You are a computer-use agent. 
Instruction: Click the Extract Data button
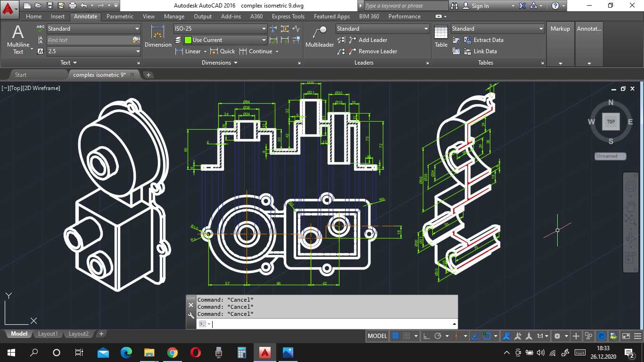point(483,40)
